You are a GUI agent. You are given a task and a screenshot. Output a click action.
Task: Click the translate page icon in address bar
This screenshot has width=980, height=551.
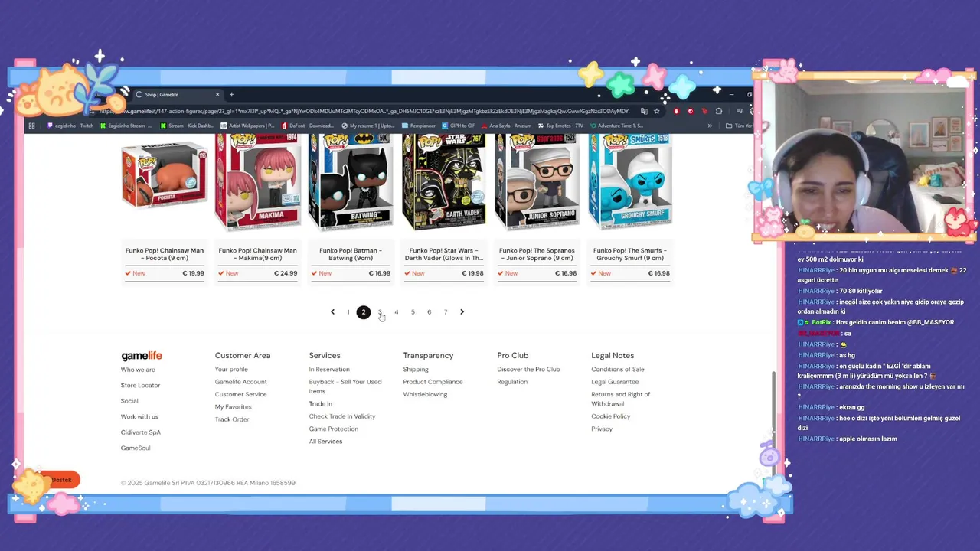pos(644,111)
